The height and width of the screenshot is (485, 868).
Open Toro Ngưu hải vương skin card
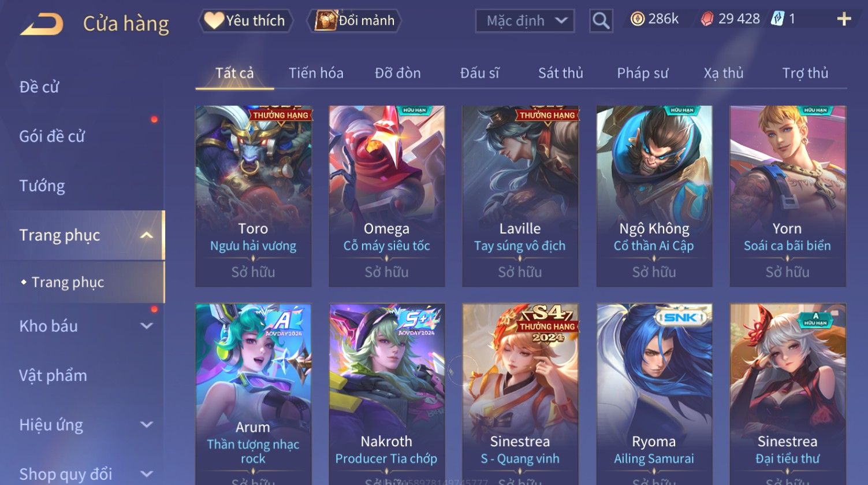pos(253,196)
